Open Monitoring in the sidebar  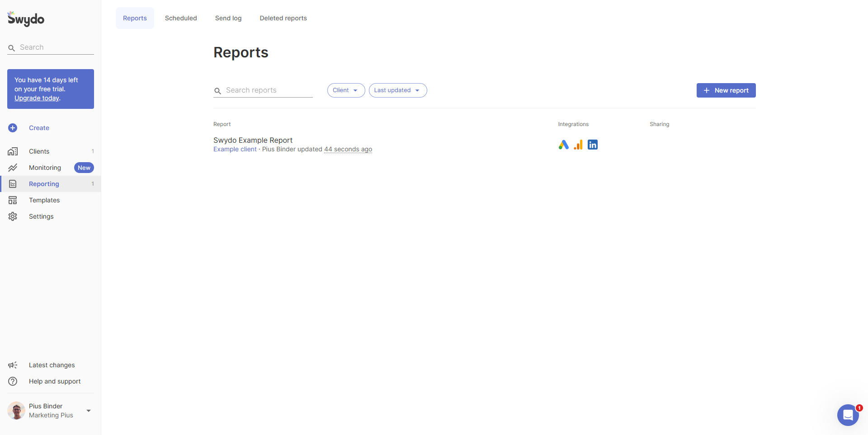click(51, 168)
